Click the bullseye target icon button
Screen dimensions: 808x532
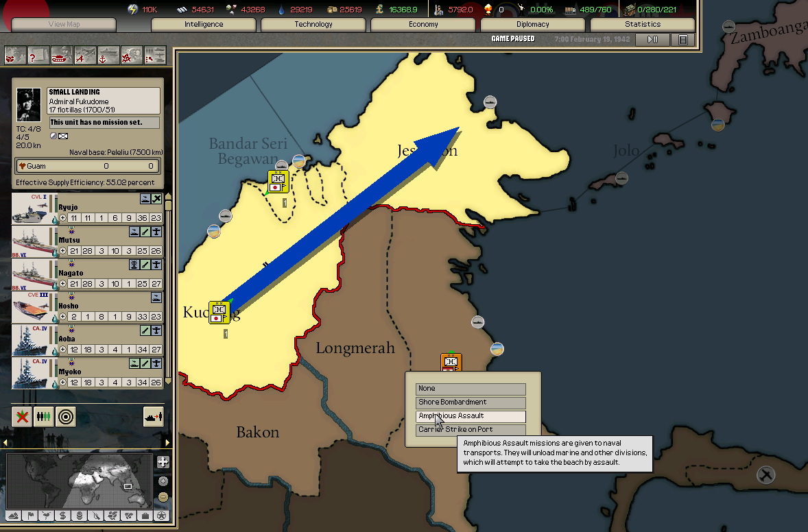point(66,416)
